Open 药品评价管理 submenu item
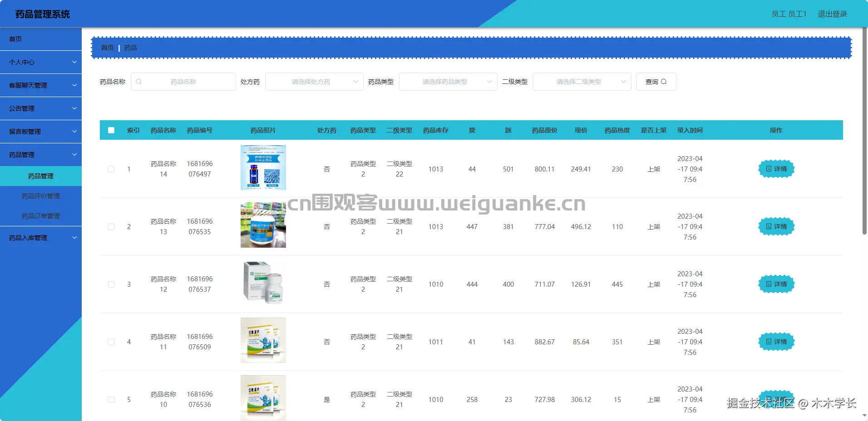The height and width of the screenshot is (421, 868). click(41, 196)
